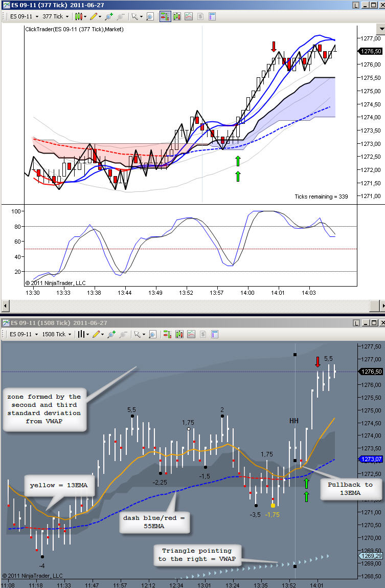Click the blue 1273,07 price marker
The image size is (385, 588).
click(371, 459)
